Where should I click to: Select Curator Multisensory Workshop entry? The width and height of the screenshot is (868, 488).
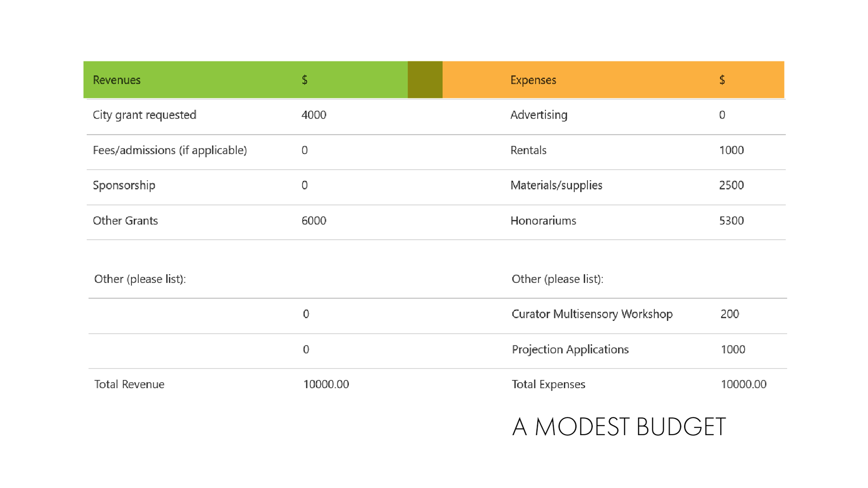click(x=592, y=314)
